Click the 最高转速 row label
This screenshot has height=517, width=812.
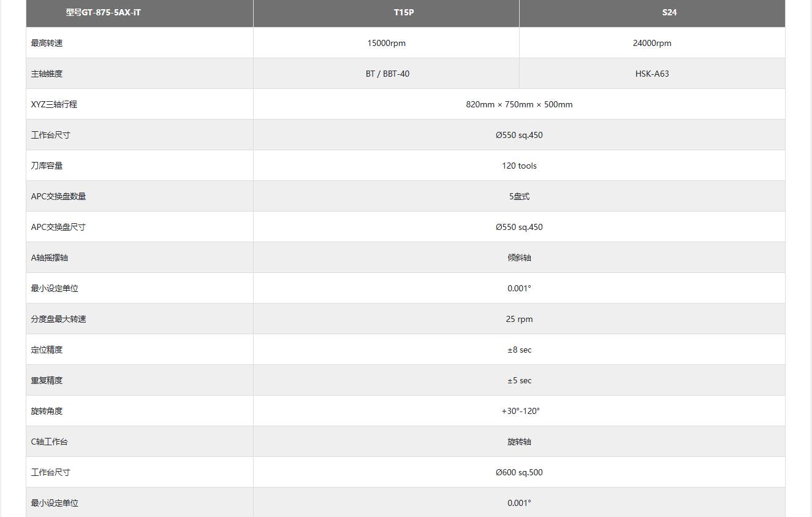[47, 43]
